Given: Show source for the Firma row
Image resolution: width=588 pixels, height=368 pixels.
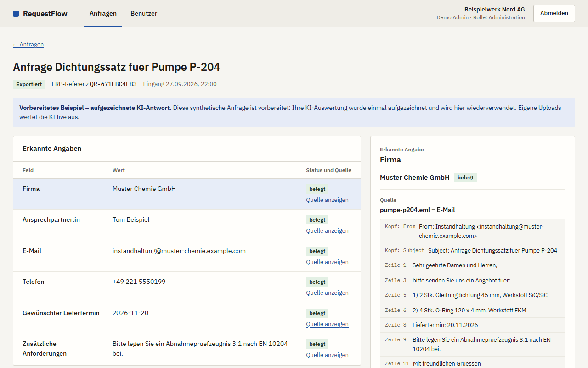Looking at the screenshot, I should coord(327,200).
